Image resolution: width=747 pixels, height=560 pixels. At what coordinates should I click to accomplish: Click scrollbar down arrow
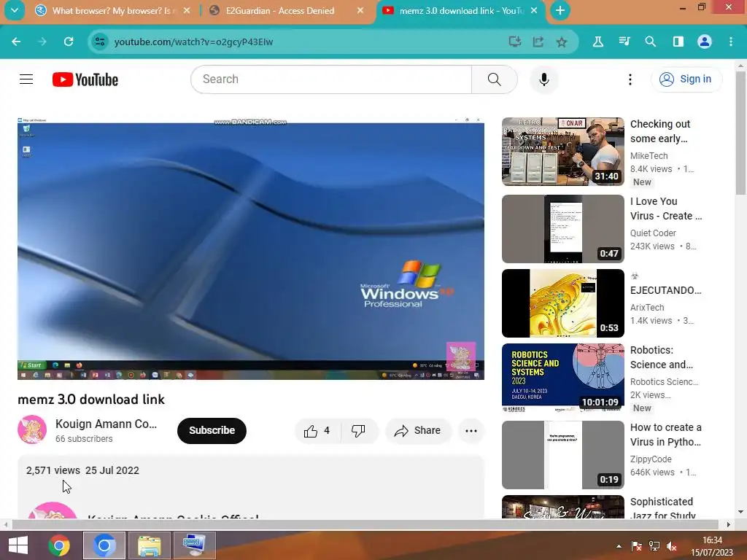pyautogui.click(x=740, y=513)
